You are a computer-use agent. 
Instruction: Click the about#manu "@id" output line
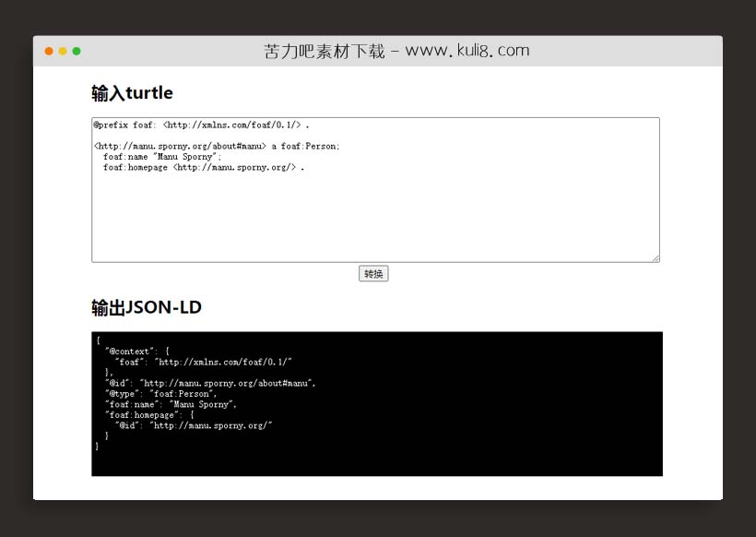click(x=210, y=383)
